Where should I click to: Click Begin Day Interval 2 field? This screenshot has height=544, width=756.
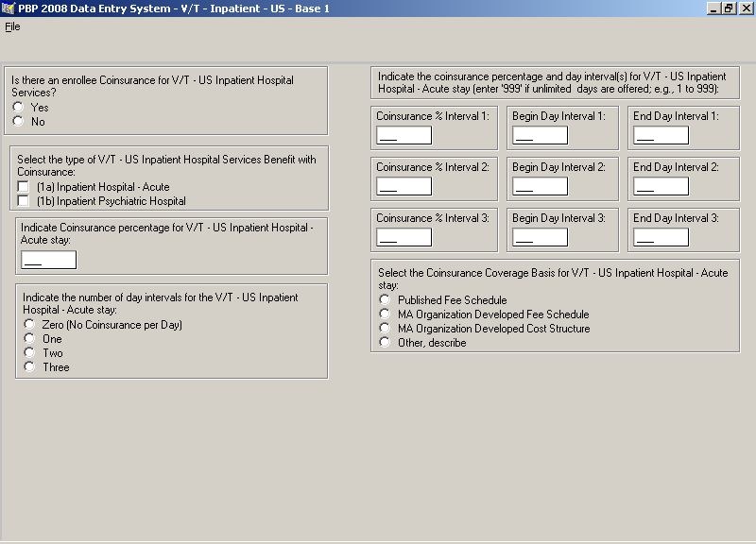click(x=540, y=186)
